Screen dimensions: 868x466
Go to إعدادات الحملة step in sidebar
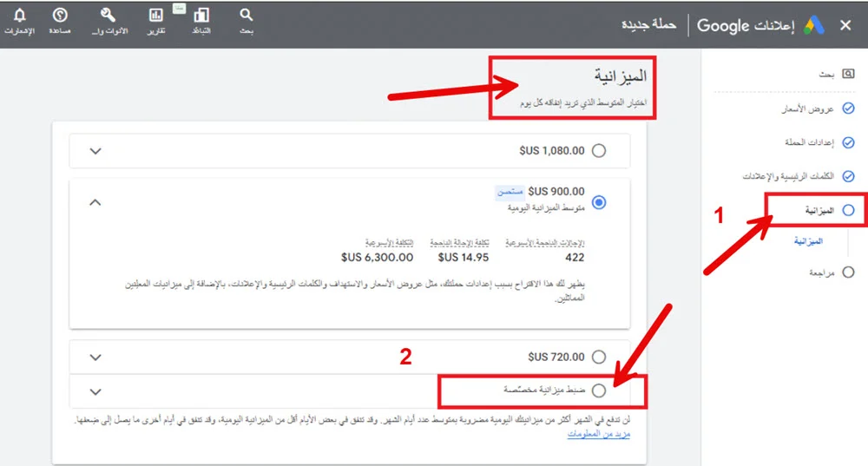click(x=809, y=143)
